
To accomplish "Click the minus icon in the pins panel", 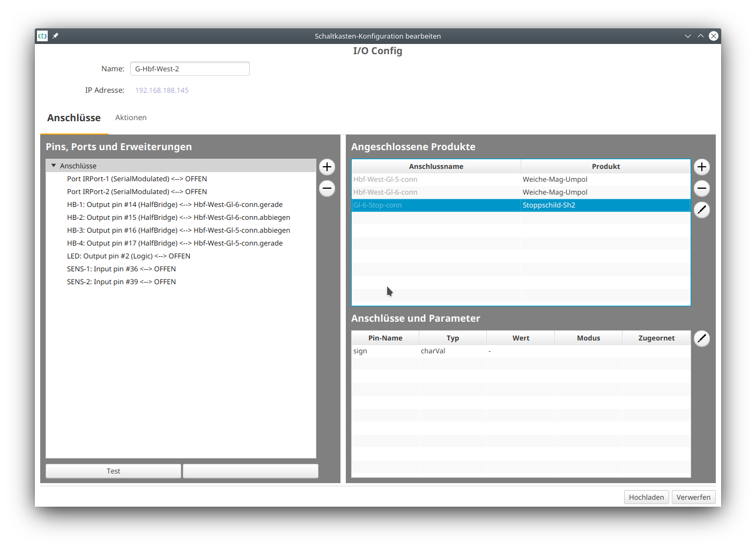I will pyautogui.click(x=327, y=188).
